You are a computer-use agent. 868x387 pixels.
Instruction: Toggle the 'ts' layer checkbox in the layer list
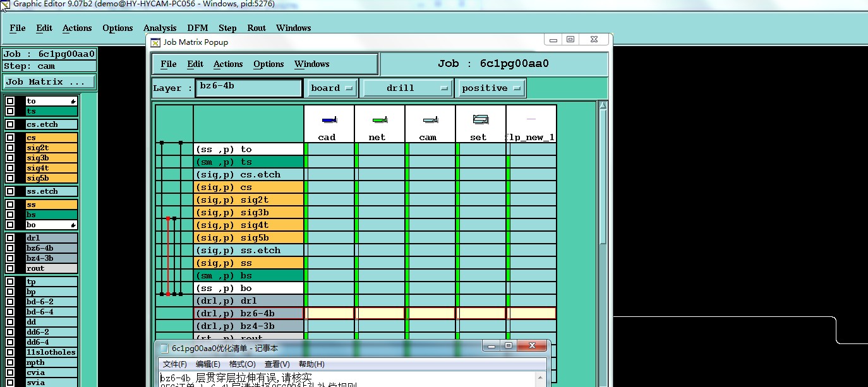(10, 111)
